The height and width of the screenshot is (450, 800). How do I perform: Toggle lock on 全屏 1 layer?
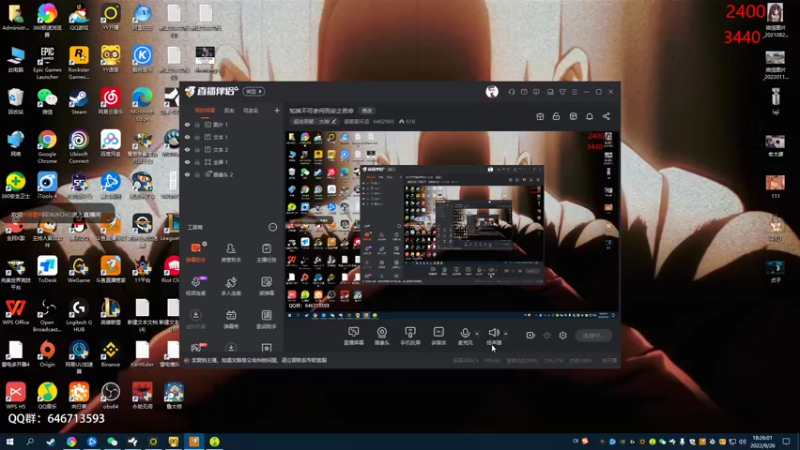coord(197,162)
